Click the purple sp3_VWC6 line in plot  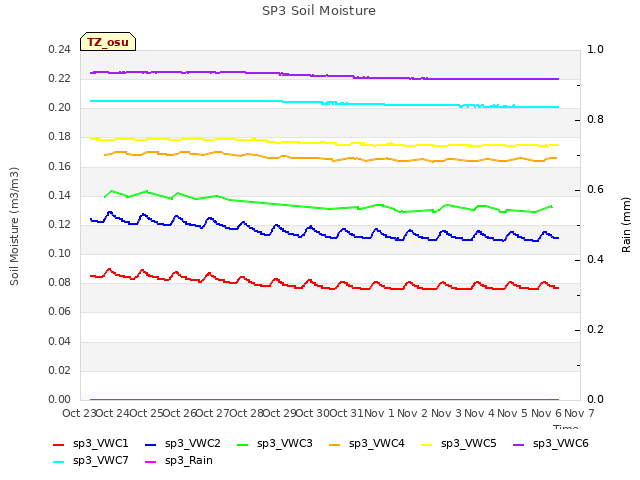(x=324, y=76)
